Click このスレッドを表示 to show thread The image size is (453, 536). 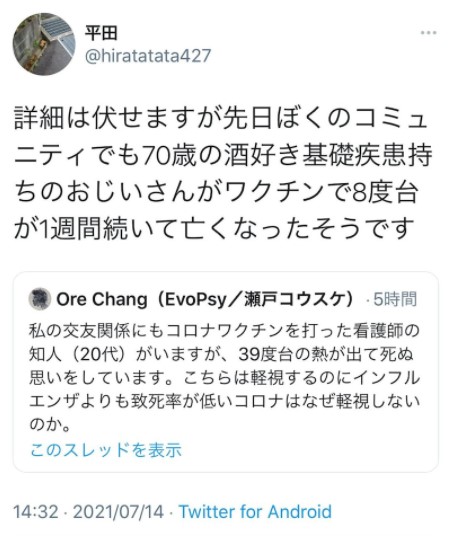point(106,450)
